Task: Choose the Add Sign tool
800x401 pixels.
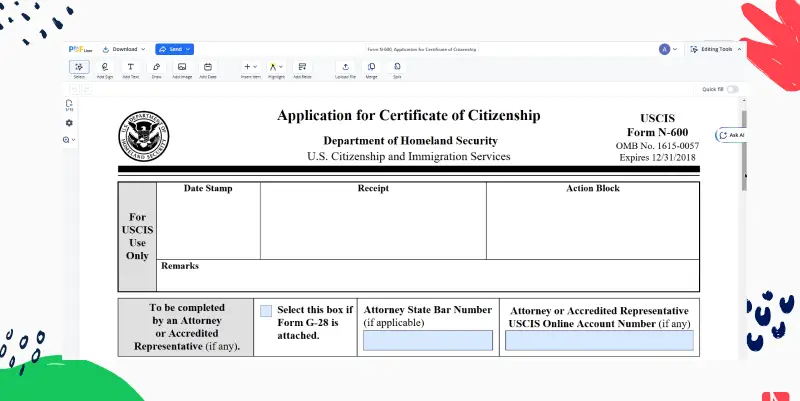Action: [x=105, y=69]
